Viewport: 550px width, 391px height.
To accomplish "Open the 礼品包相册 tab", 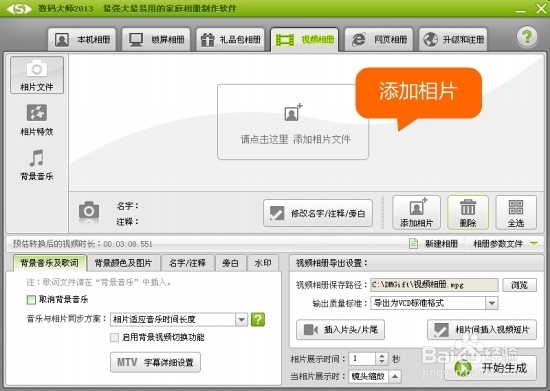I will 230,40.
